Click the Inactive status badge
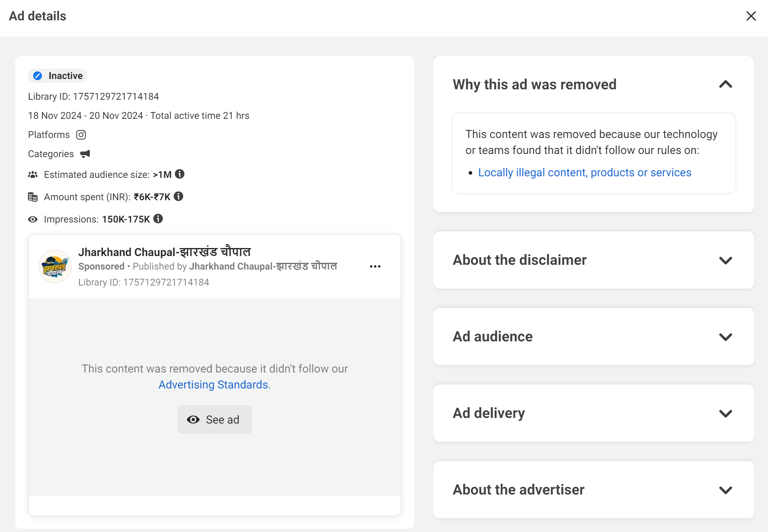The image size is (768, 532). tap(58, 76)
